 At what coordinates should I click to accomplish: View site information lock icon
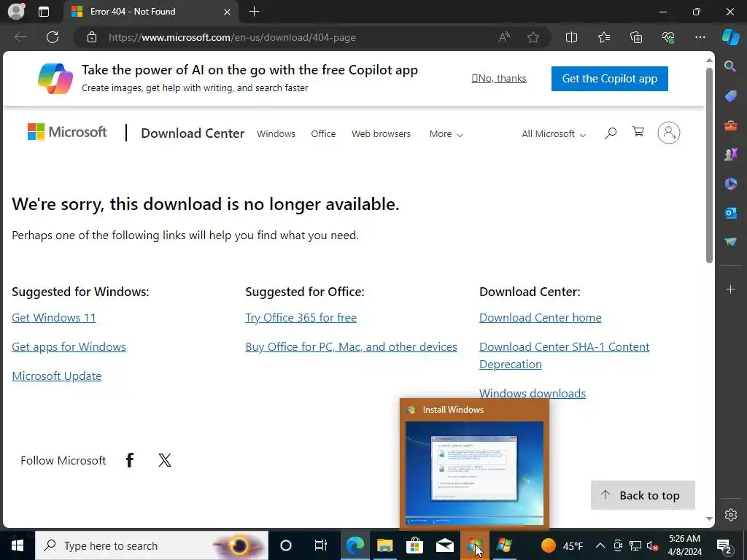coord(92,37)
